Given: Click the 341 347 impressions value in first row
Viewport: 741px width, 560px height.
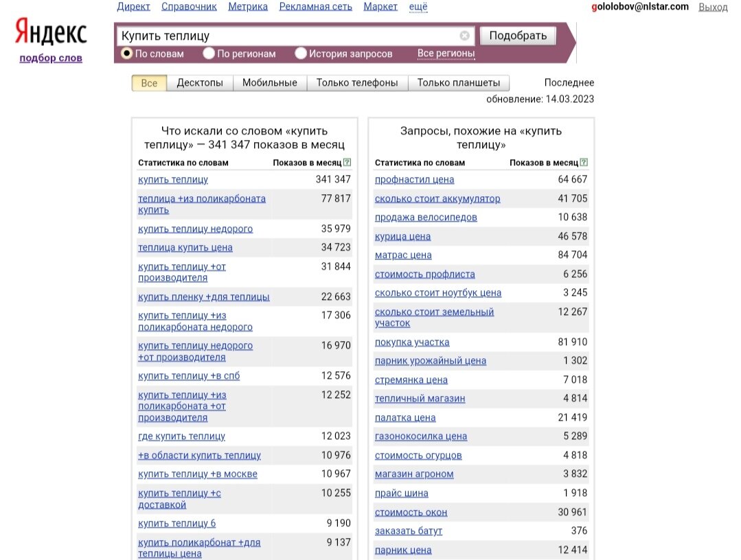Looking at the screenshot, I should click(333, 179).
